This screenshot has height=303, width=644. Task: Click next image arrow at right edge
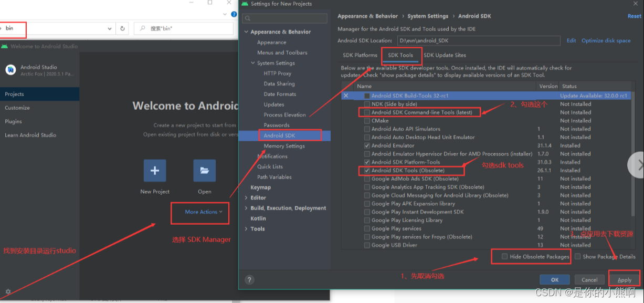coord(638,165)
